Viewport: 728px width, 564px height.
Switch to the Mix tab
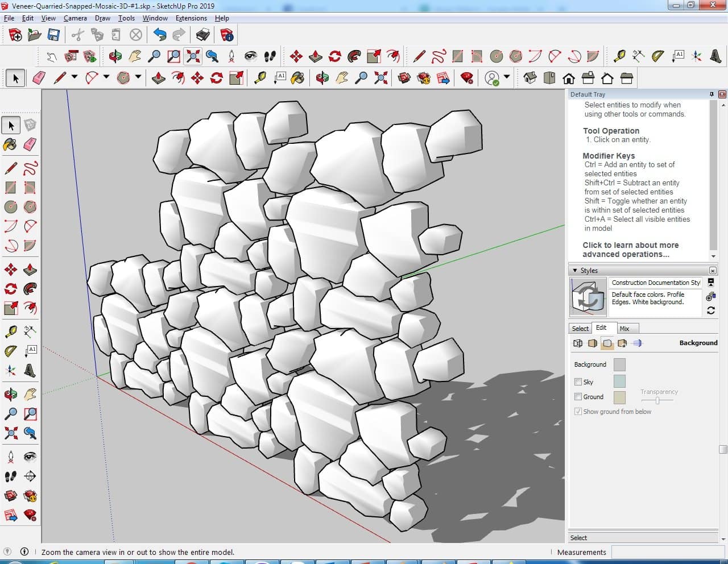624,329
